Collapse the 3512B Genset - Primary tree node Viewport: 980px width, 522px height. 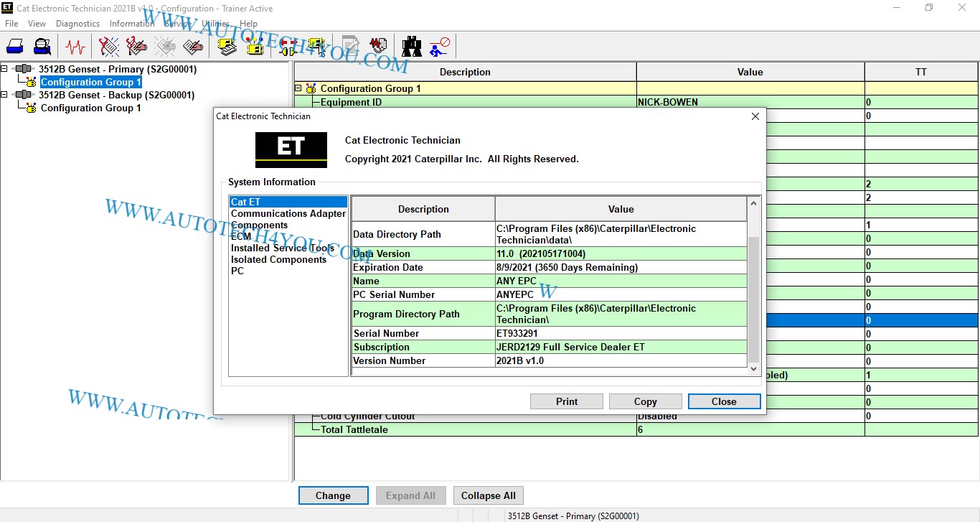(5, 69)
